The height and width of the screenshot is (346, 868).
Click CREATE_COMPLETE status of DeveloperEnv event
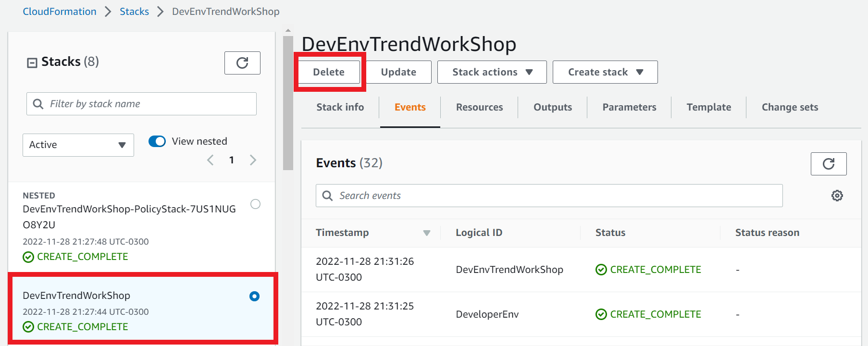tap(648, 314)
